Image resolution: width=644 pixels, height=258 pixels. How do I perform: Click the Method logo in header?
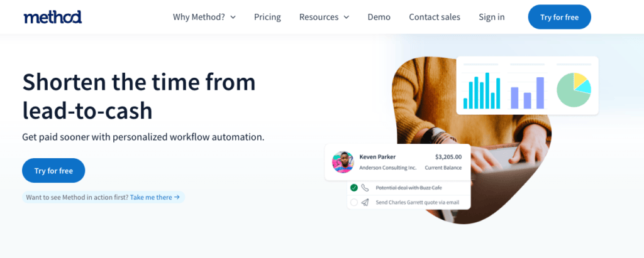coord(53,17)
